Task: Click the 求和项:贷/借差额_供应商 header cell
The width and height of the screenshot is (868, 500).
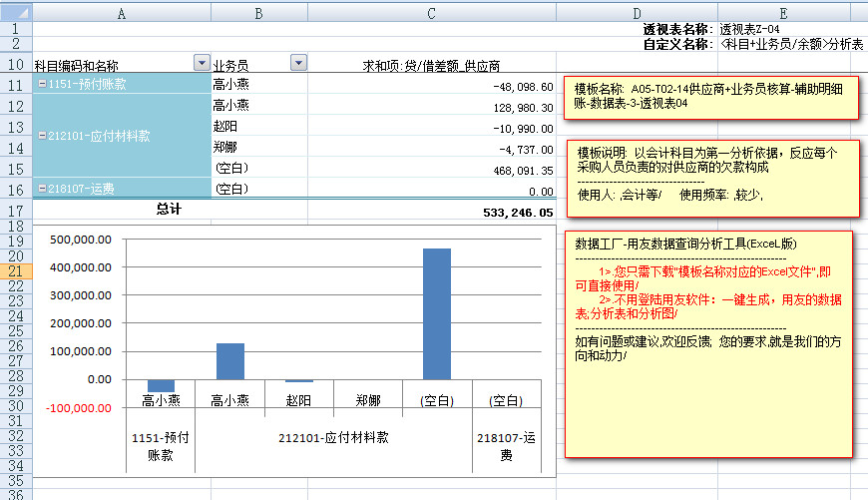Action: pos(431,65)
